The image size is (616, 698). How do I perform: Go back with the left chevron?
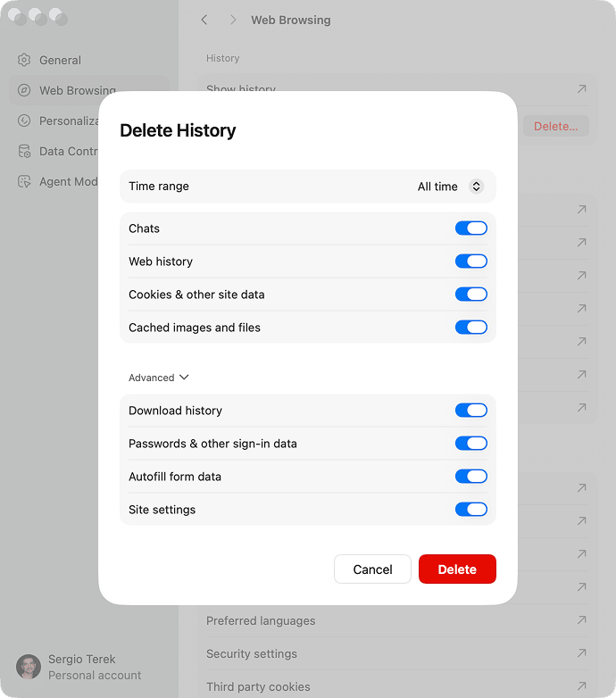tap(204, 20)
